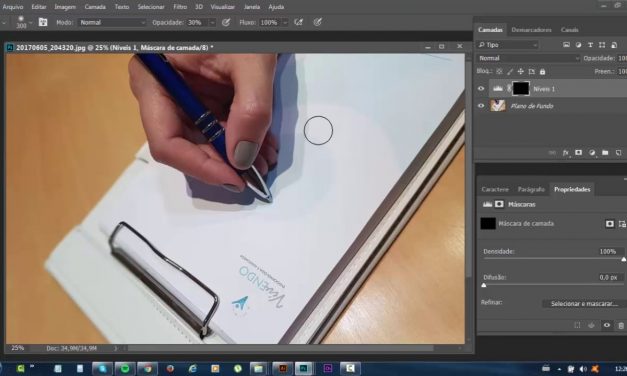627x376 pixels.
Task: Click the Fluxo 100% field
Action: pyautogui.click(x=270, y=23)
